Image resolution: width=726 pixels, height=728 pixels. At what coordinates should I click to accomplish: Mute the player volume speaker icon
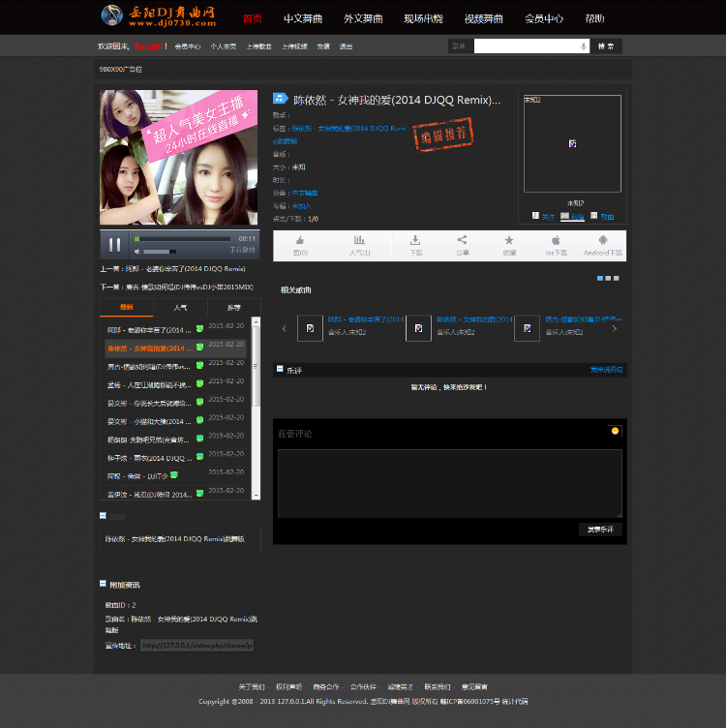[136, 251]
